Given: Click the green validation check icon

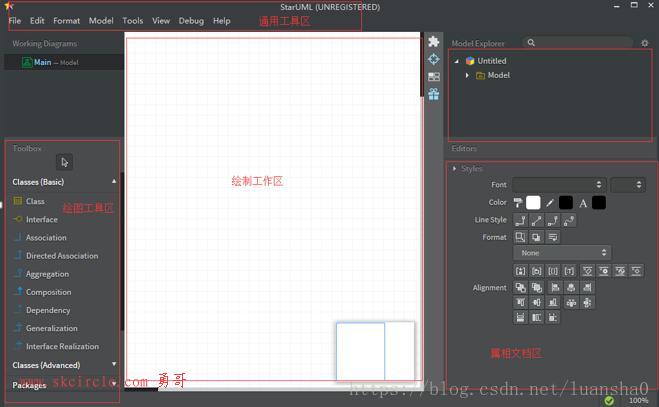Looking at the screenshot, I should 609,400.
